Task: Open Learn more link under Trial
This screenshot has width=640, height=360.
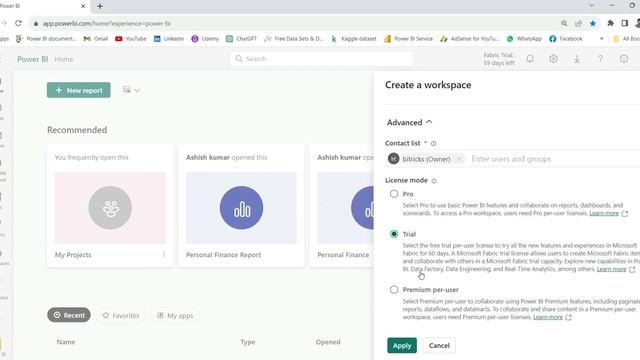Action: [x=611, y=269]
